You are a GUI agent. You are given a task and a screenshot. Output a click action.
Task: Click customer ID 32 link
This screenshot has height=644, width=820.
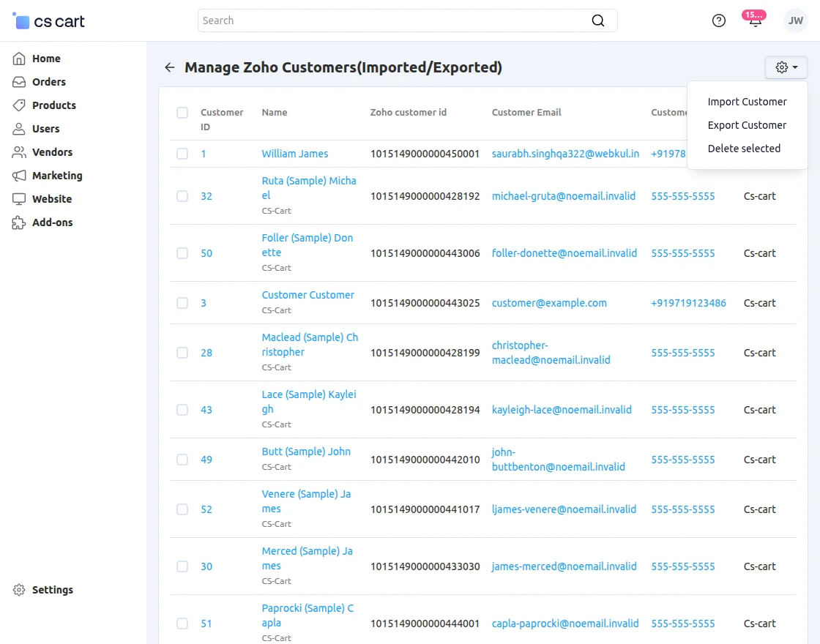pyautogui.click(x=206, y=197)
